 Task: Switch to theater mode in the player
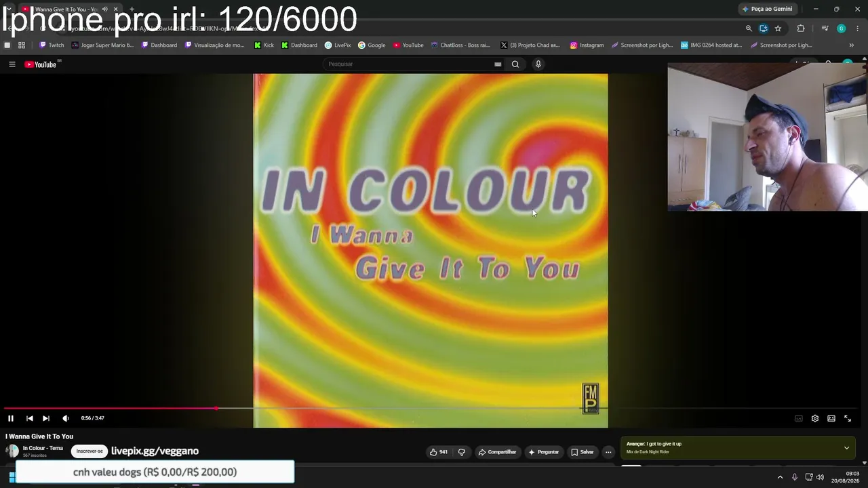tap(831, 418)
